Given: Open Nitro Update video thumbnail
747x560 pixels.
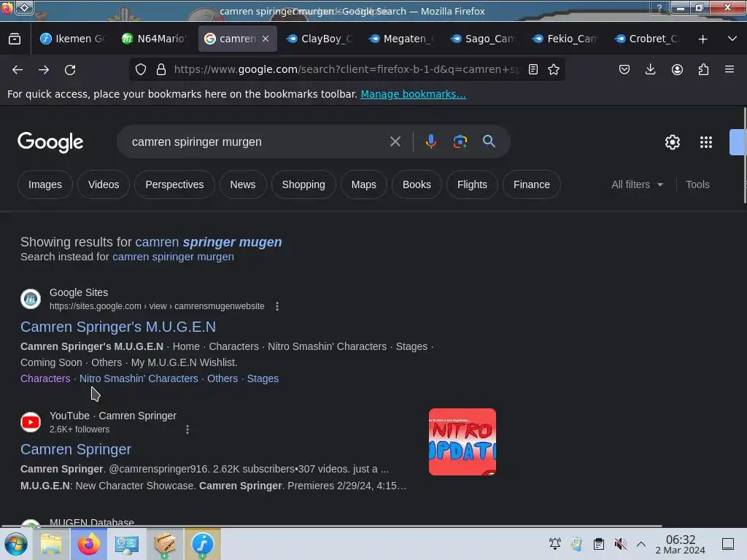Looking at the screenshot, I should click(462, 442).
